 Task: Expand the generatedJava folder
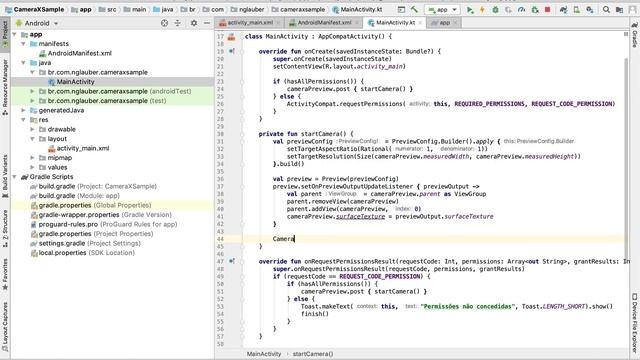[x=23, y=110]
